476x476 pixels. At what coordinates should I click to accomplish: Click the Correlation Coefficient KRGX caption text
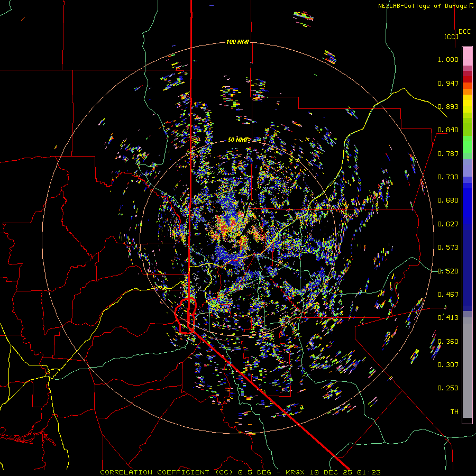click(x=240, y=472)
